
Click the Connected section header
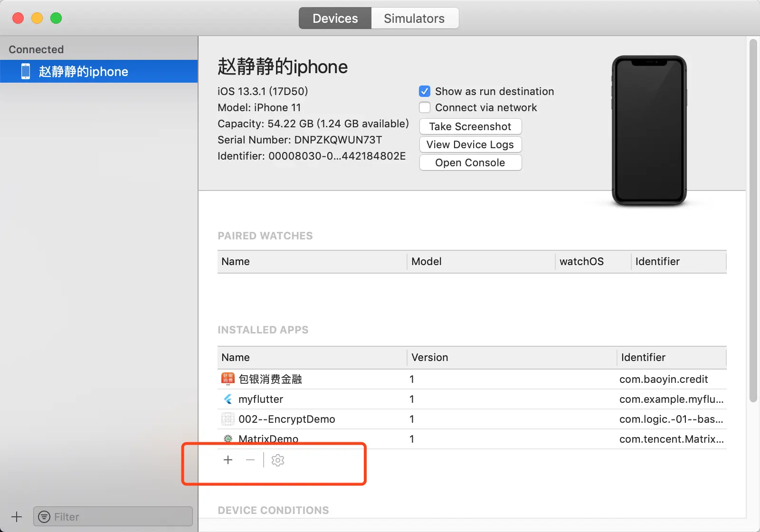pos(36,49)
